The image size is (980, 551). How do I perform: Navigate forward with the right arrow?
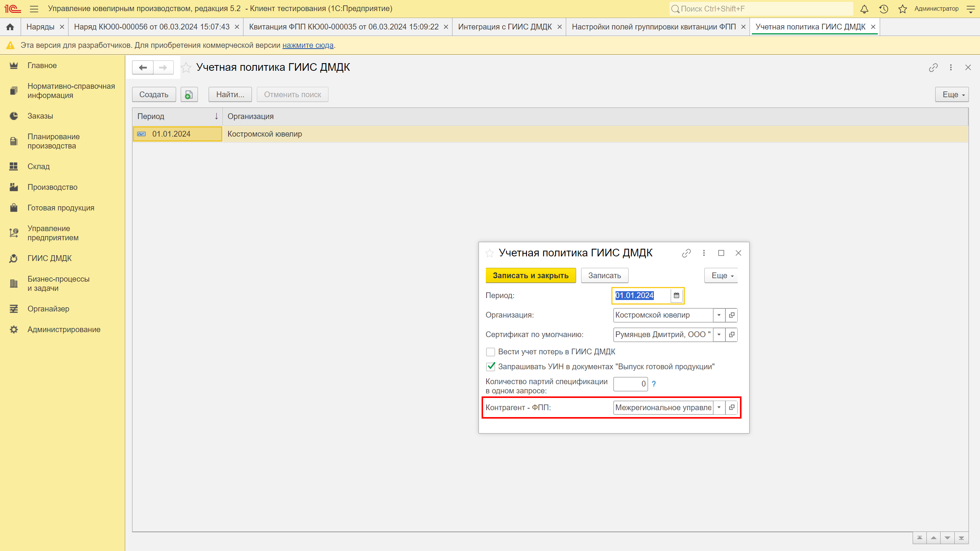pos(163,68)
